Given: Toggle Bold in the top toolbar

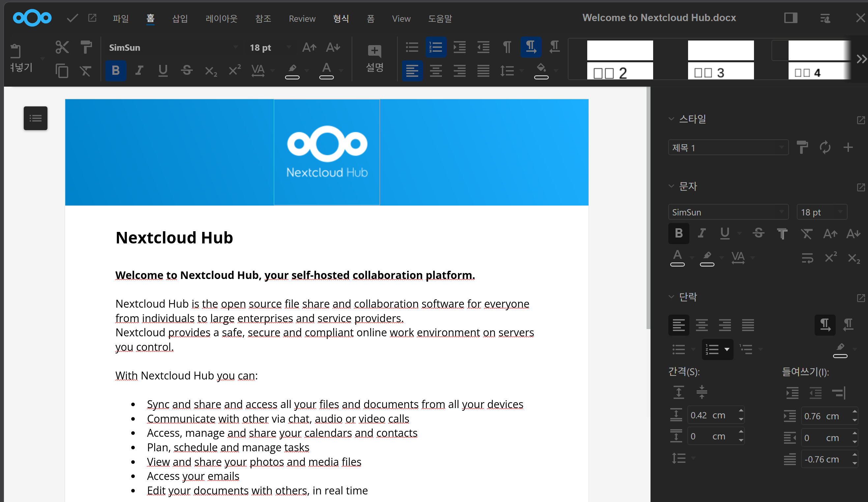Looking at the screenshot, I should coord(116,70).
